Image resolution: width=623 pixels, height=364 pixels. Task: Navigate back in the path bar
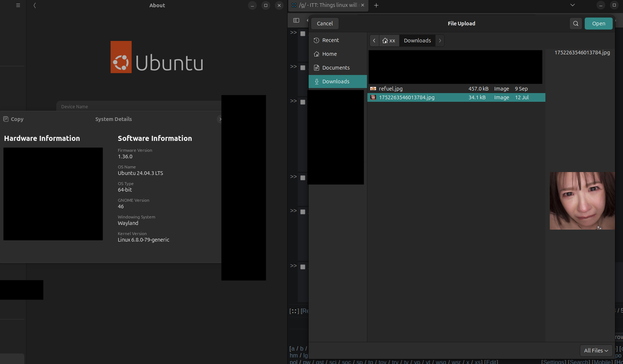pos(374,41)
